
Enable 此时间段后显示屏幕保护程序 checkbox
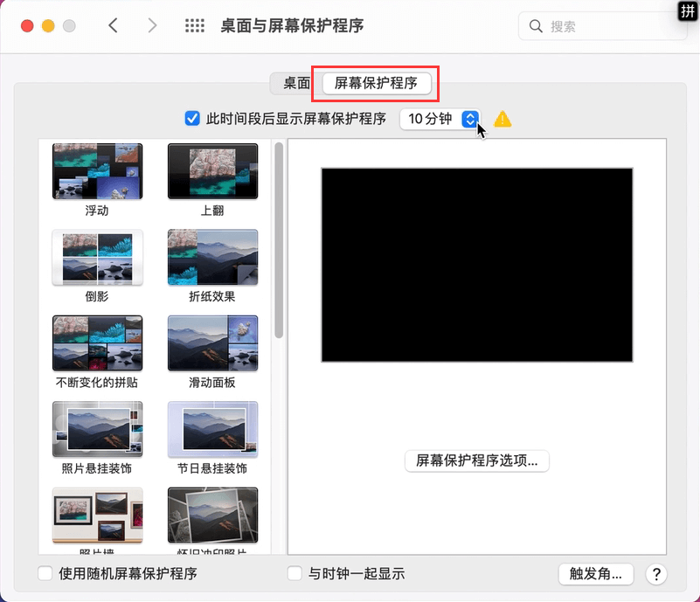point(191,119)
